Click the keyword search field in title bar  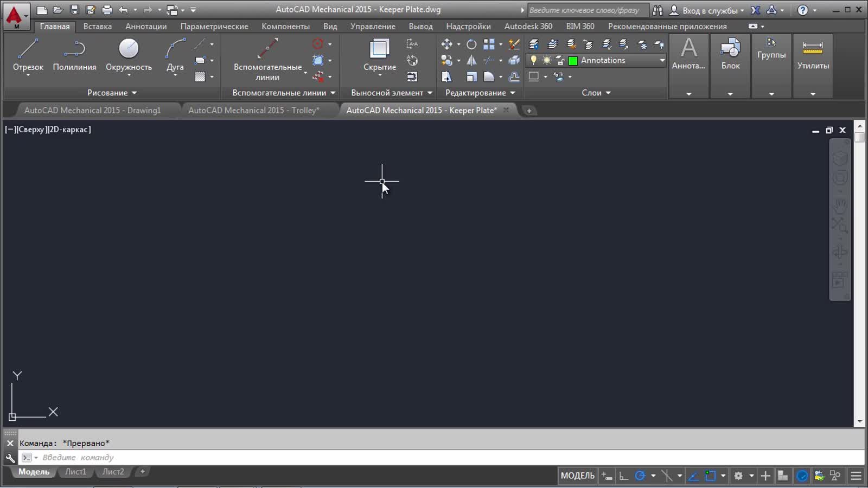tap(588, 10)
